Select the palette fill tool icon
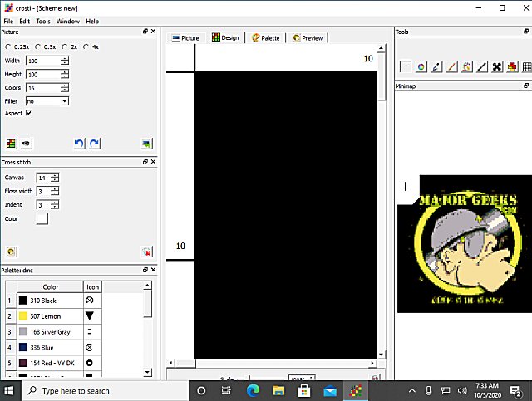532x401 pixels. (467, 66)
